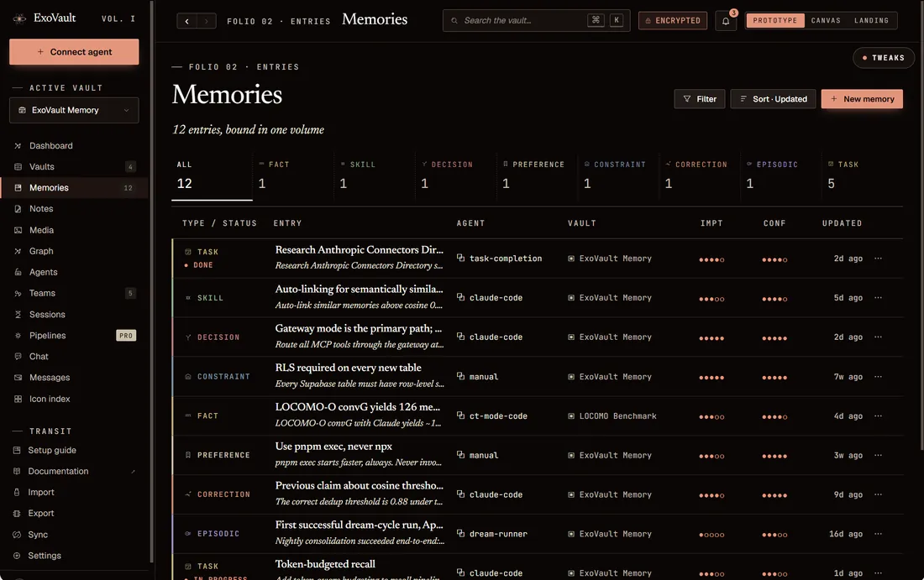Click the Connect agent button
924x580 pixels.
[x=74, y=52]
